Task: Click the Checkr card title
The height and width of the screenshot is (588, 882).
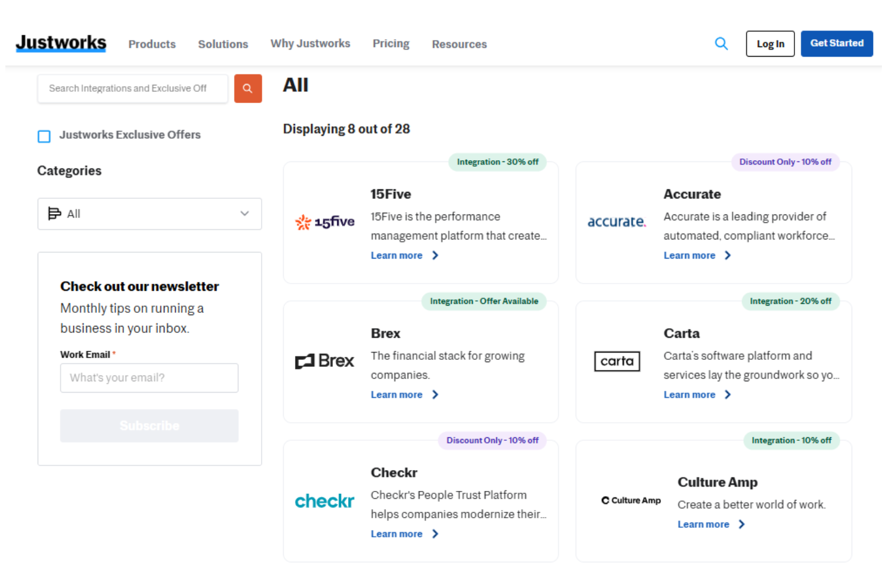Action: click(x=394, y=473)
